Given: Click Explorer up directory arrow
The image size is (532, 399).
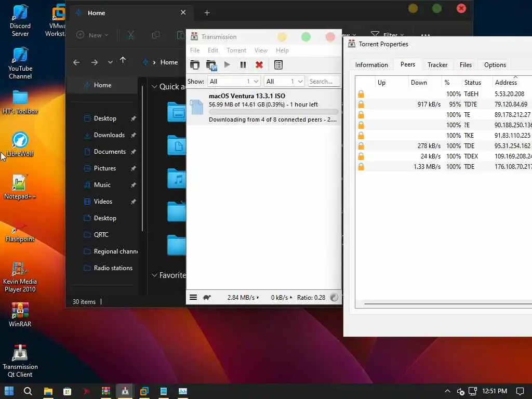Looking at the screenshot, I should tap(123, 60).
